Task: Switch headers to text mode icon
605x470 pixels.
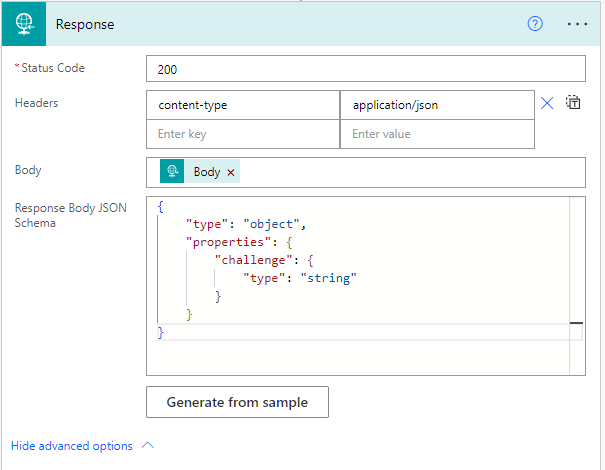Action: point(573,103)
